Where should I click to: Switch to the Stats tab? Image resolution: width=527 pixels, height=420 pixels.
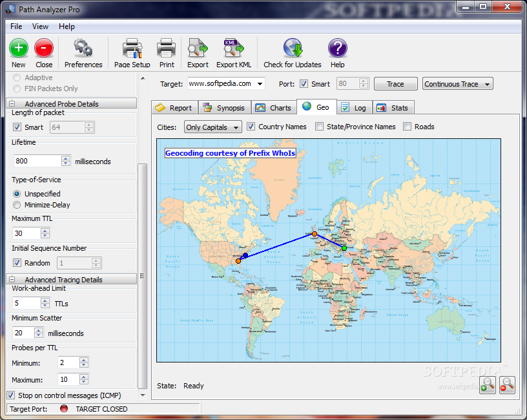pyautogui.click(x=393, y=108)
